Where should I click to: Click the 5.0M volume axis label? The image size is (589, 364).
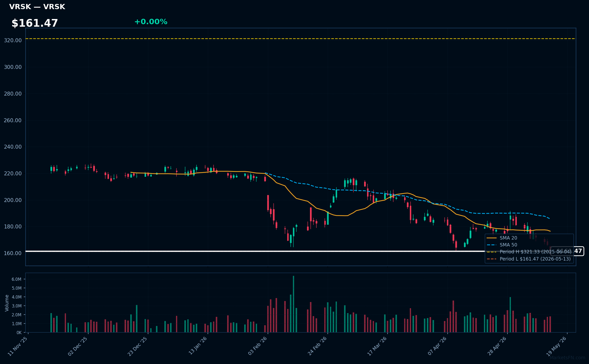tap(17, 288)
